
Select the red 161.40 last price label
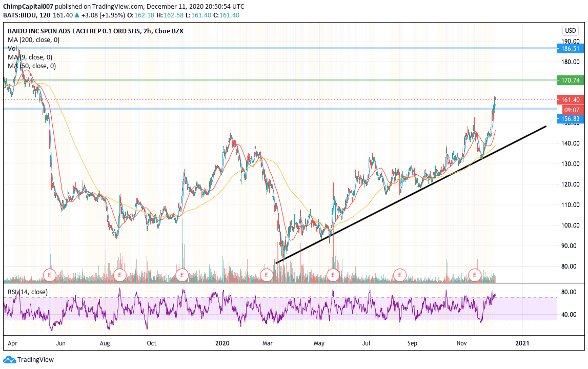click(571, 100)
